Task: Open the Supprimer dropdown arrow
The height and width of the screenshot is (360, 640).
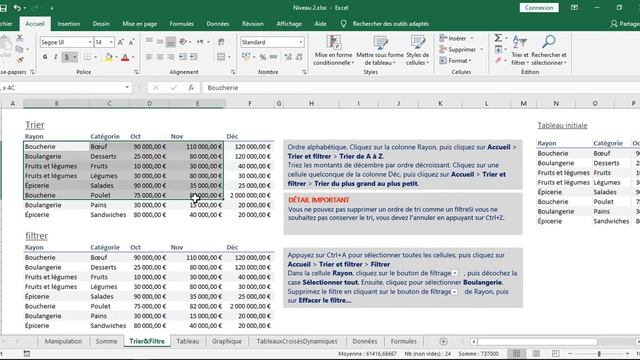Action: pyautogui.click(x=482, y=49)
